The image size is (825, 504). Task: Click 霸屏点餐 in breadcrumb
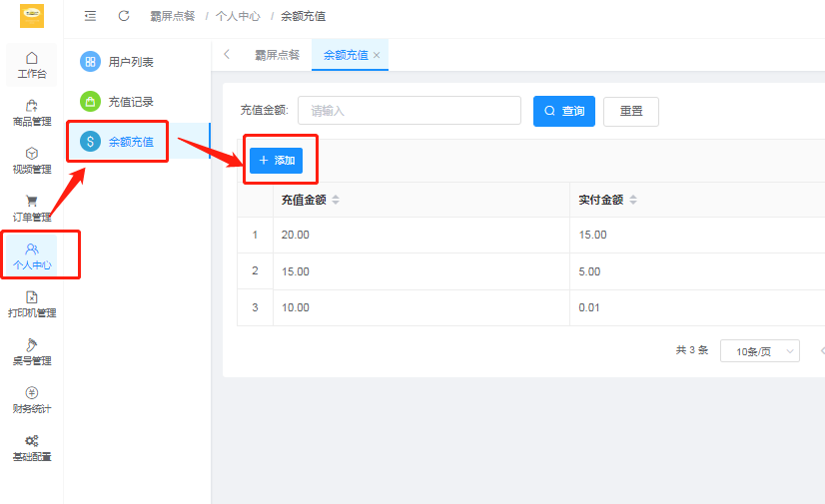(x=173, y=16)
